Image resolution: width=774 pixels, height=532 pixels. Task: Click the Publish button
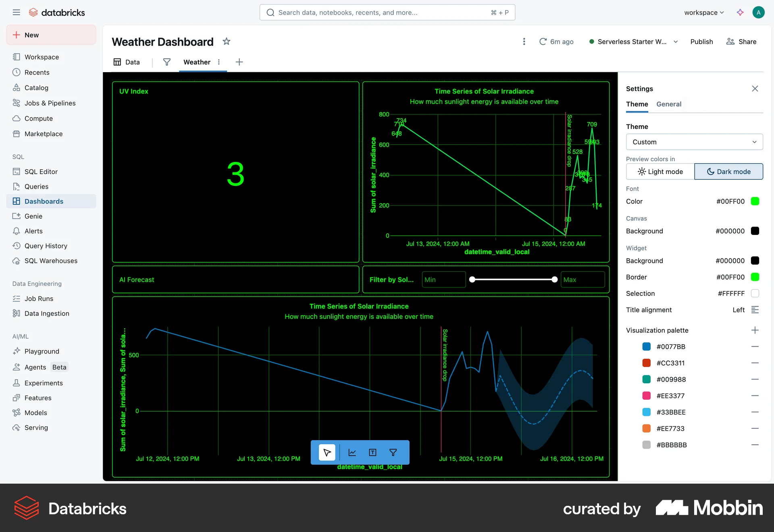tap(701, 42)
